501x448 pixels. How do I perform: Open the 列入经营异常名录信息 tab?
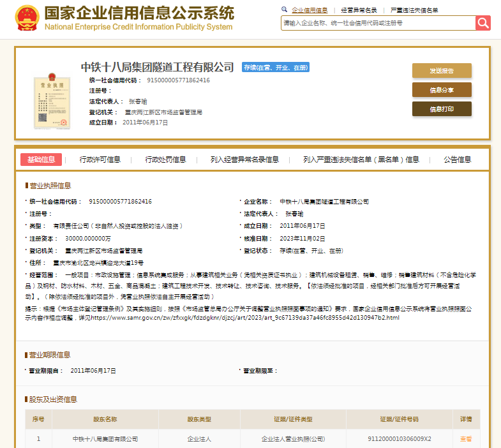coord(244,160)
